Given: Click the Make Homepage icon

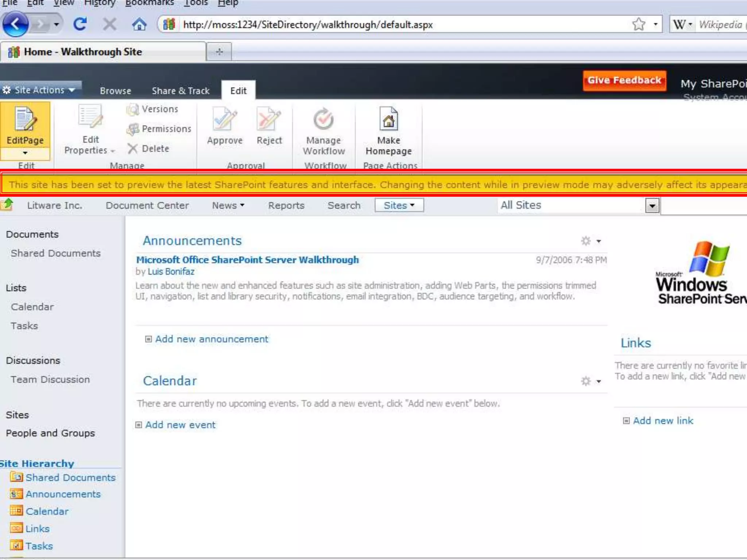Looking at the screenshot, I should click(x=388, y=119).
